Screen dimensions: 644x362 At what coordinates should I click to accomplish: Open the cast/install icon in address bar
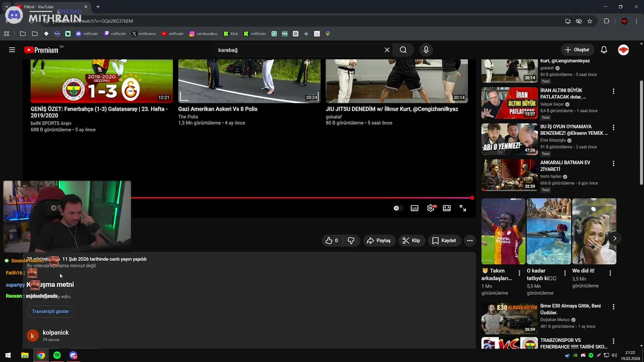pos(568,21)
